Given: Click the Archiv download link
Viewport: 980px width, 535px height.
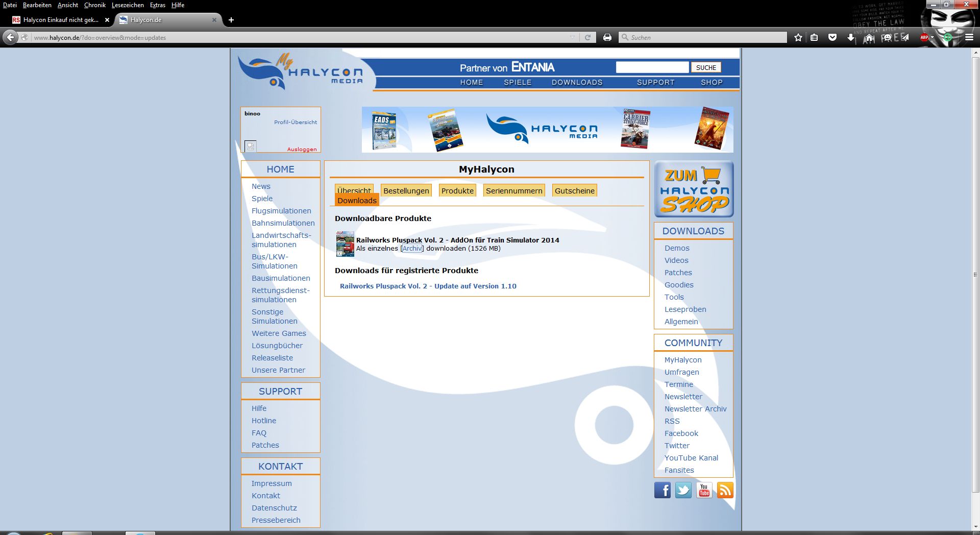Looking at the screenshot, I should point(412,249).
